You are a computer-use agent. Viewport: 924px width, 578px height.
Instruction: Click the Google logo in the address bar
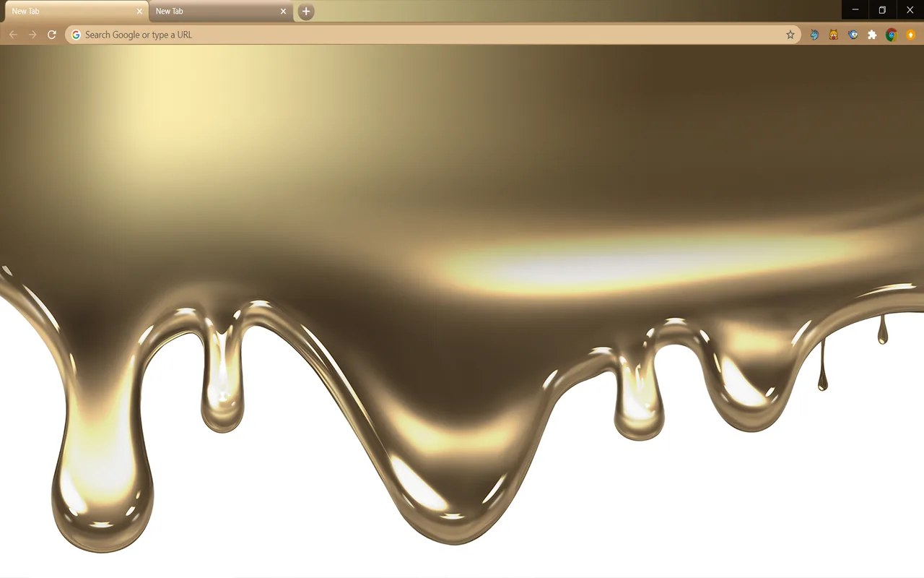coord(76,35)
